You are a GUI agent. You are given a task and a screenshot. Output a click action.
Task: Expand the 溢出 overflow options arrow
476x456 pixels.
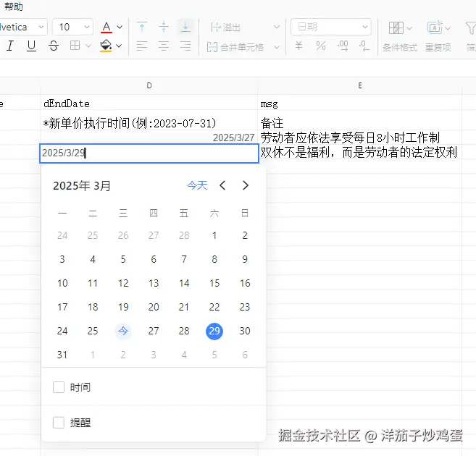pos(277,27)
